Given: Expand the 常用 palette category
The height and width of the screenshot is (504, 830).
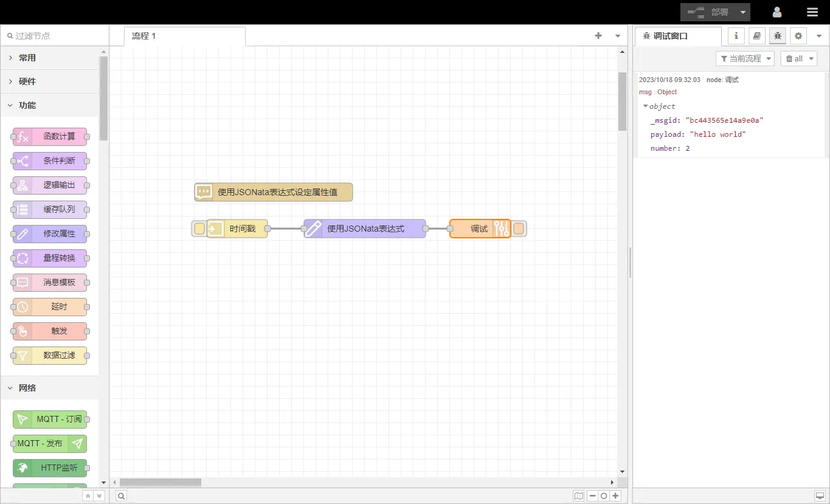Looking at the screenshot, I should [x=27, y=58].
